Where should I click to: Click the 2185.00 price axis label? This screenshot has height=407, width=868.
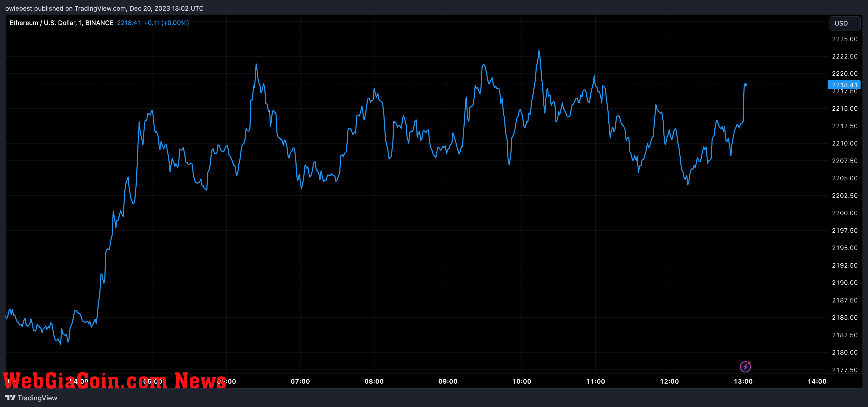click(845, 318)
